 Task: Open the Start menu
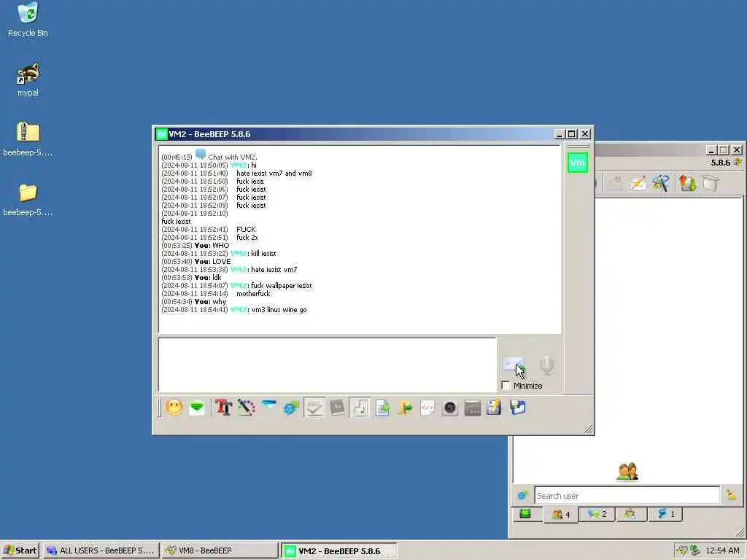pos(20,551)
